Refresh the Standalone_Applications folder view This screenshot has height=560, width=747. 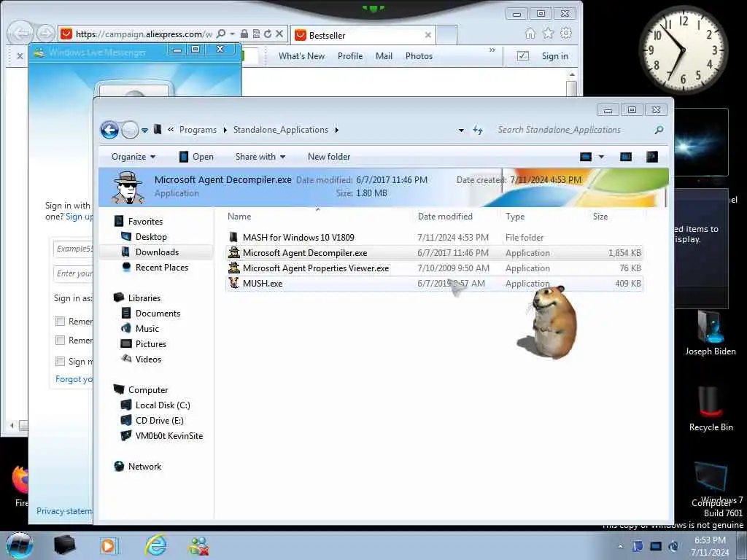tap(477, 130)
